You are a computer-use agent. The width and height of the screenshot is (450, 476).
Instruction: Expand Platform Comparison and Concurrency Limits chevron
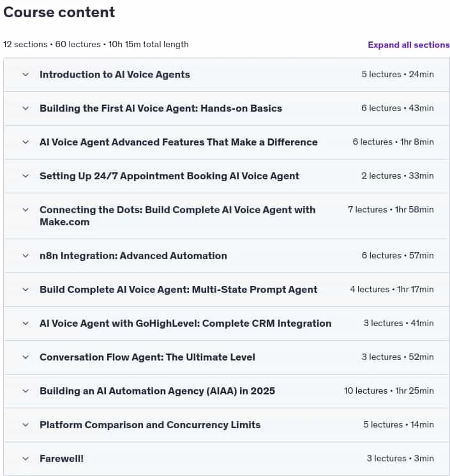pyautogui.click(x=26, y=425)
